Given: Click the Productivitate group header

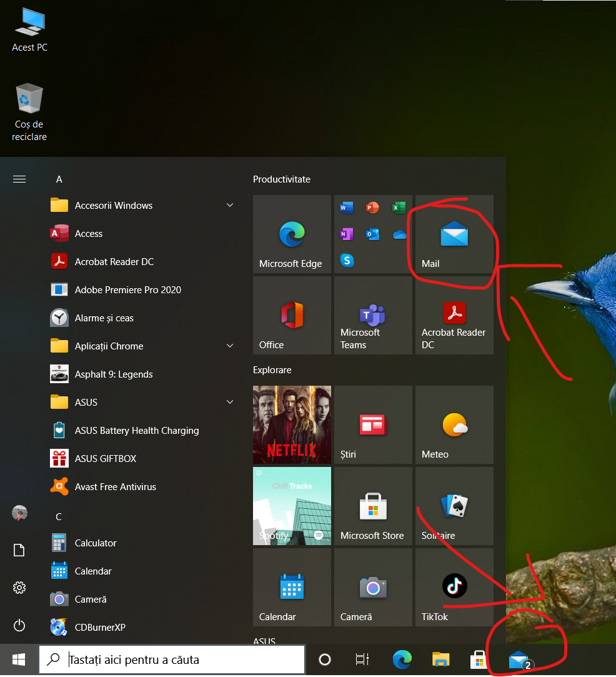Looking at the screenshot, I should click(282, 179).
